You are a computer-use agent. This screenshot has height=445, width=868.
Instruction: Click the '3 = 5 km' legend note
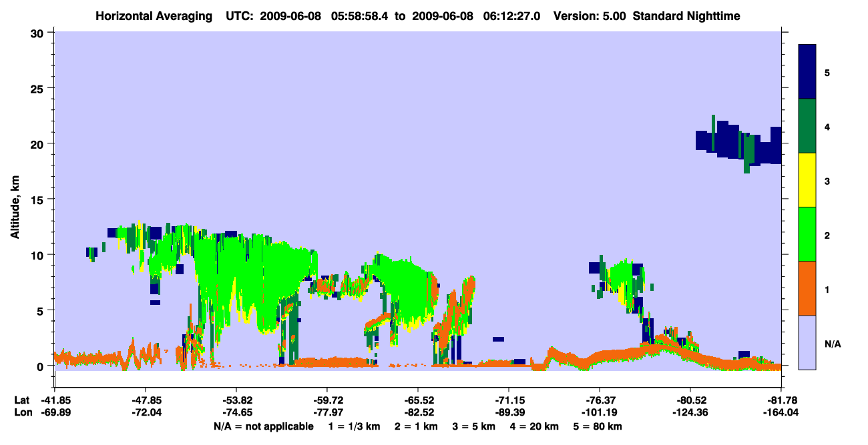pyautogui.click(x=475, y=426)
